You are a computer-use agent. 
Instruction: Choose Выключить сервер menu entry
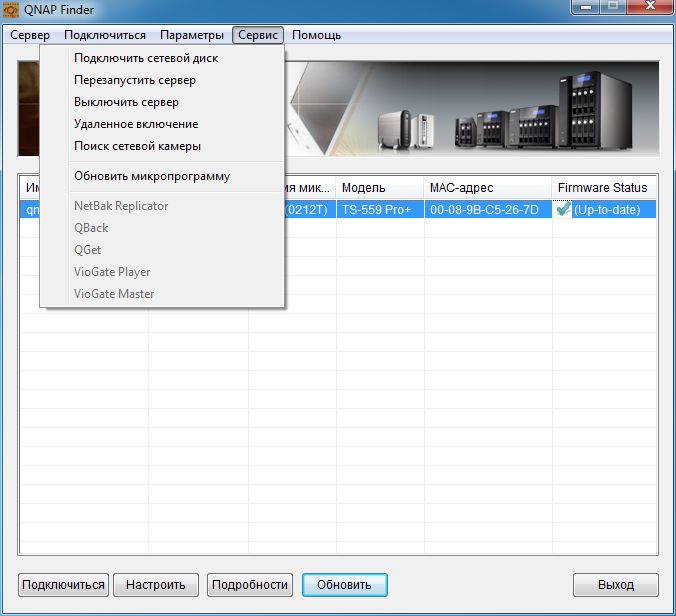pos(162,102)
